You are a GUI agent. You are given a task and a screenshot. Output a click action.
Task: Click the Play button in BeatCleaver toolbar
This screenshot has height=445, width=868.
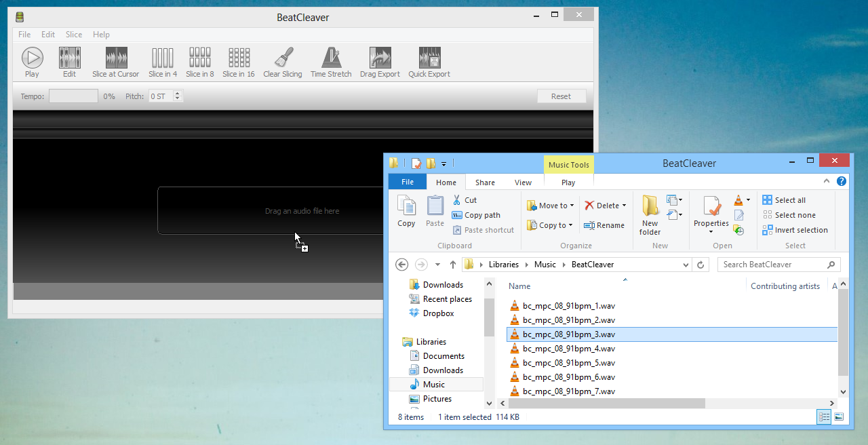click(32, 62)
